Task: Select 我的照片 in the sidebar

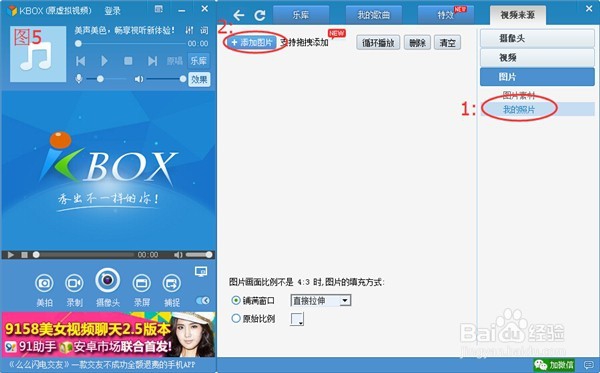Action: 518,110
